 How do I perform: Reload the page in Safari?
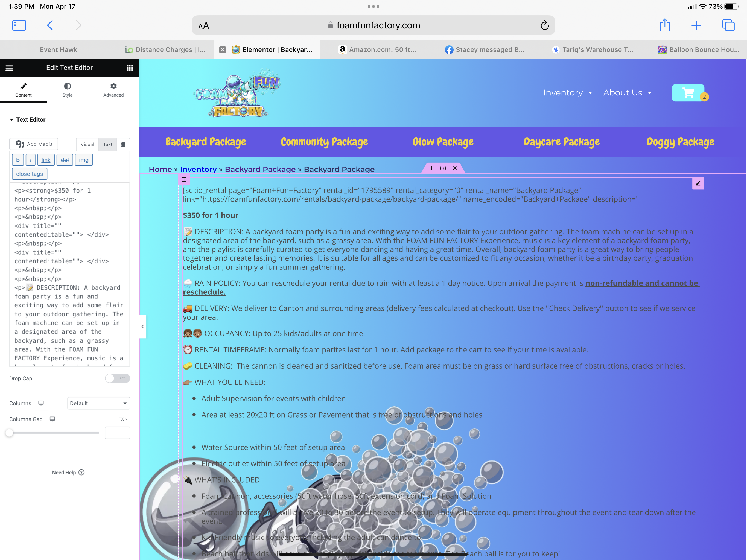(x=544, y=25)
